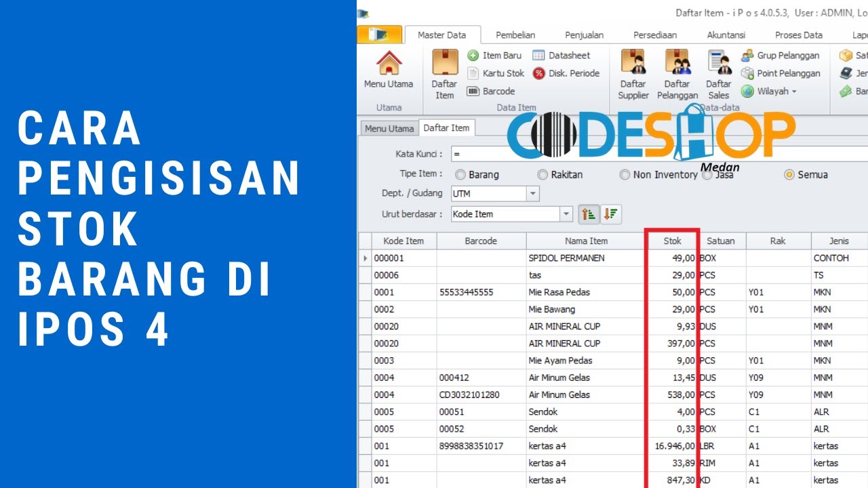Select the Non Inventory item type
The width and height of the screenshot is (868, 488).
coord(658,175)
